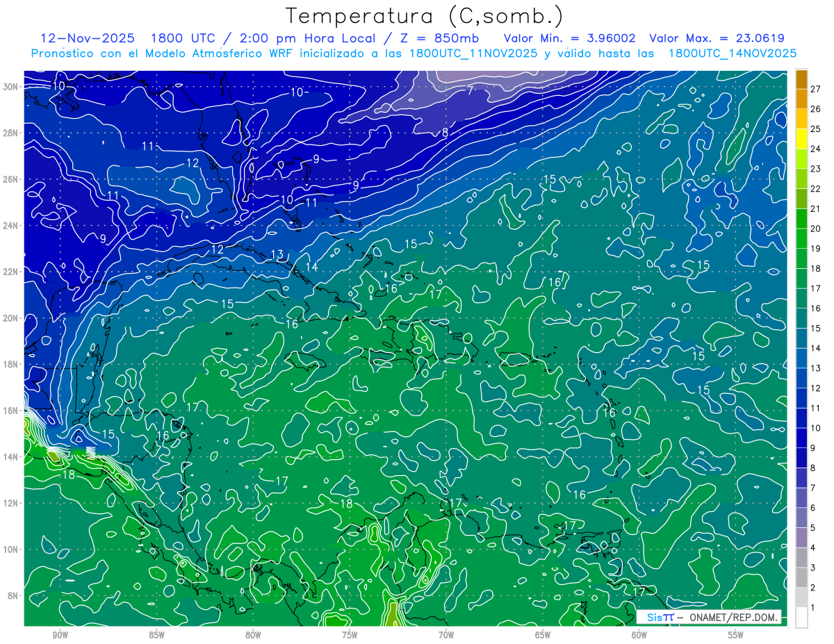
Task: Click the orange color band between 26 and 27
Action: click(x=802, y=99)
